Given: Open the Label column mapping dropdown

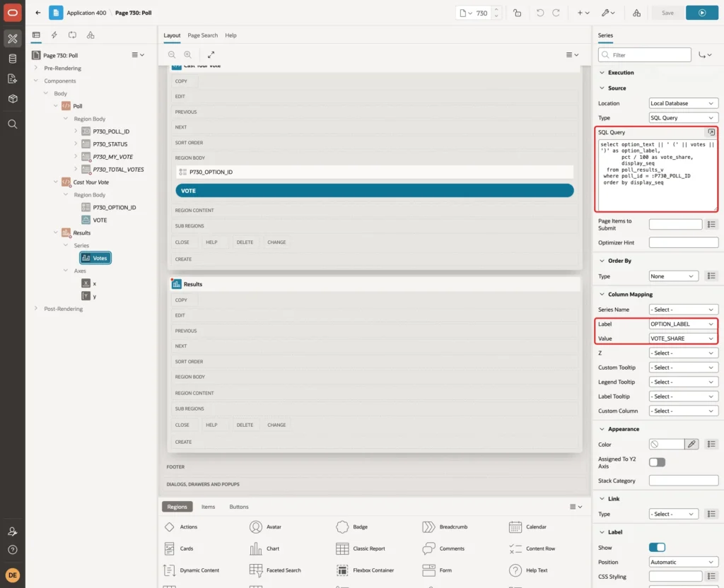Looking at the screenshot, I should [683, 324].
